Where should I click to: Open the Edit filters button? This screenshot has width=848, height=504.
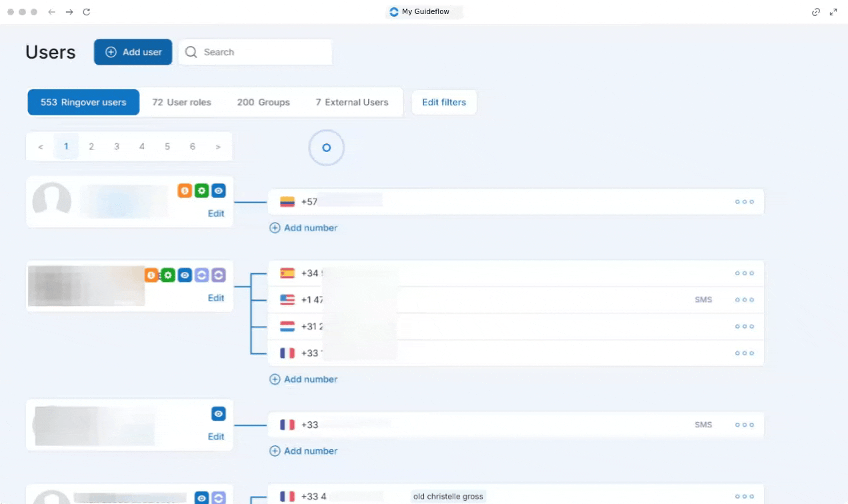coord(444,102)
